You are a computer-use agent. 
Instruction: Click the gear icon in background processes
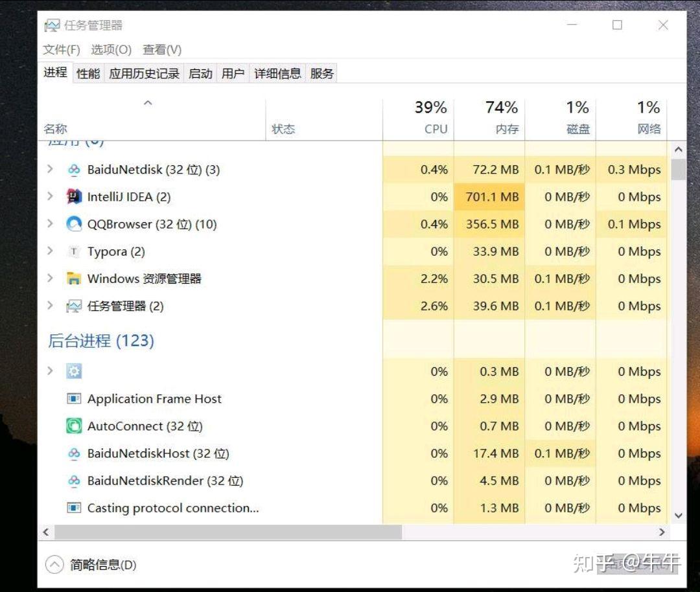click(74, 371)
